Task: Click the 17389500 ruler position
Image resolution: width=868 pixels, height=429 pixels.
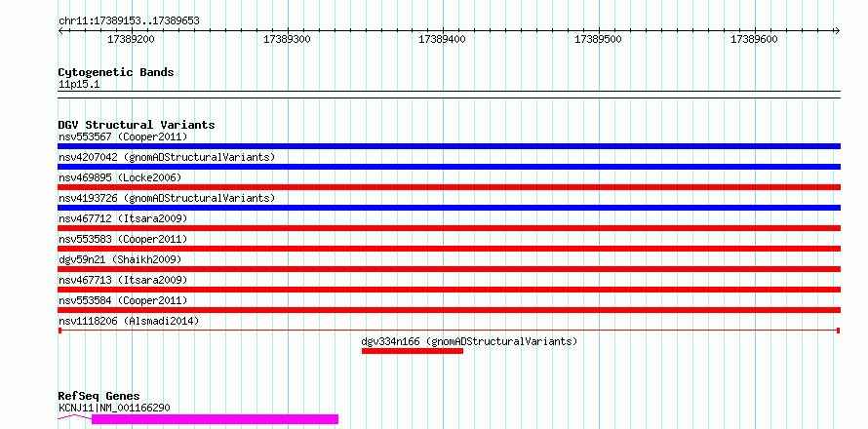Action: [x=599, y=39]
